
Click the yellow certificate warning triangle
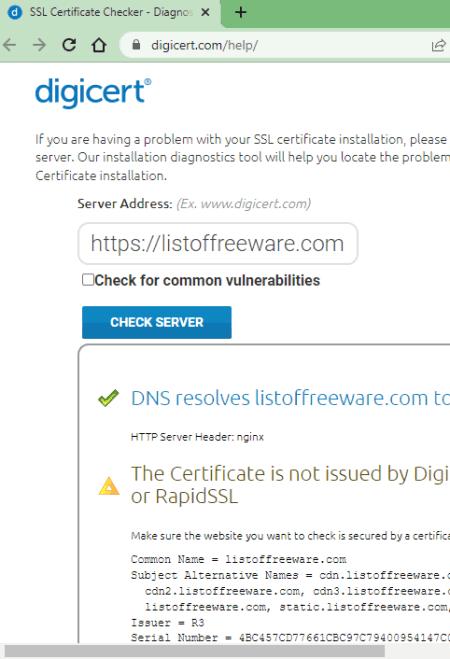(109, 486)
